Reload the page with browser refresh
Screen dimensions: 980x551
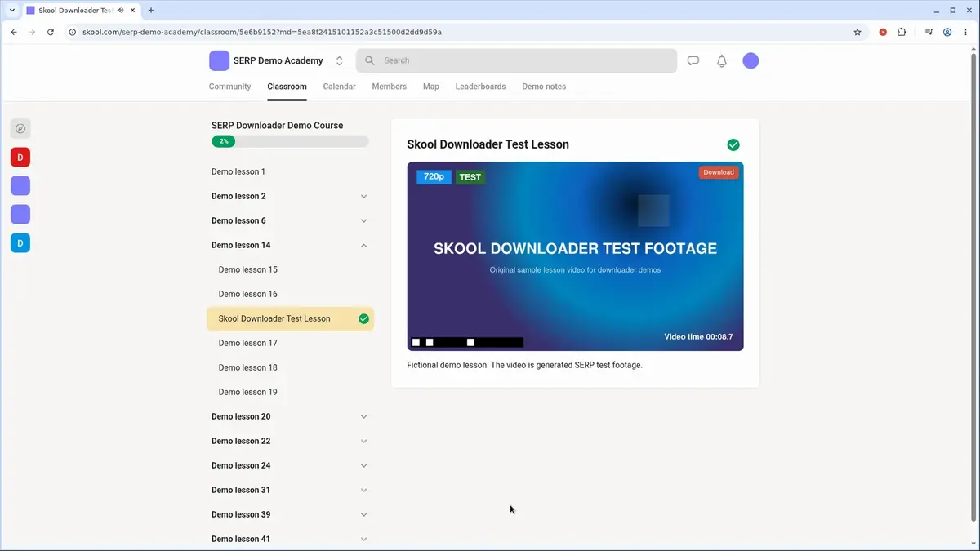[51, 32]
